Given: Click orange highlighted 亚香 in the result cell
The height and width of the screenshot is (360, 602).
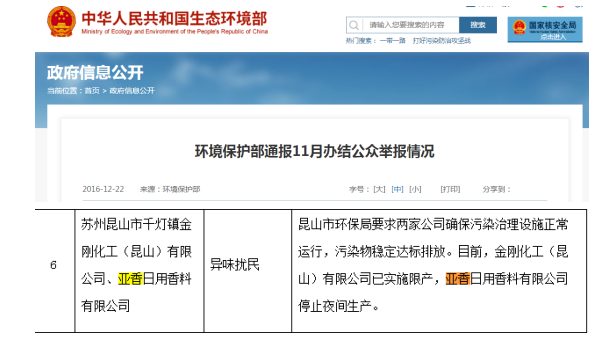Looking at the screenshot, I should pos(457,279).
